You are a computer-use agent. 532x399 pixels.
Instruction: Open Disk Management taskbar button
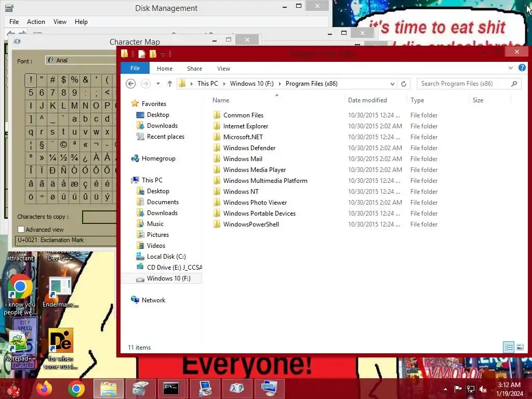(140, 389)
